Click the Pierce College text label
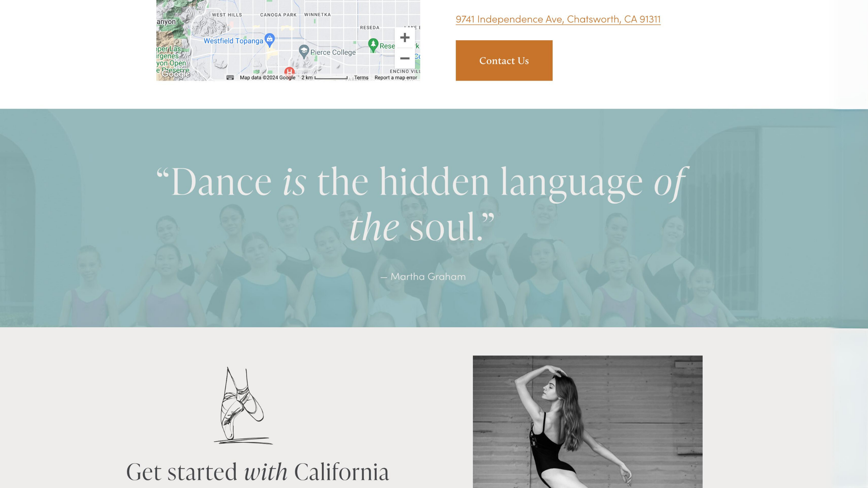868x488 pixels. pyautogui.click(x=333, y=52)
